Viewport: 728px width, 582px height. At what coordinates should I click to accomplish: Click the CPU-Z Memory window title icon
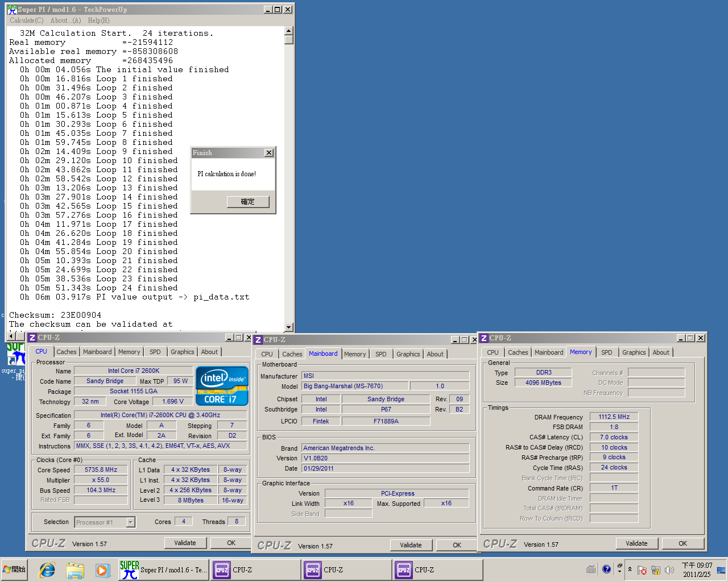[x=484, y=338]
